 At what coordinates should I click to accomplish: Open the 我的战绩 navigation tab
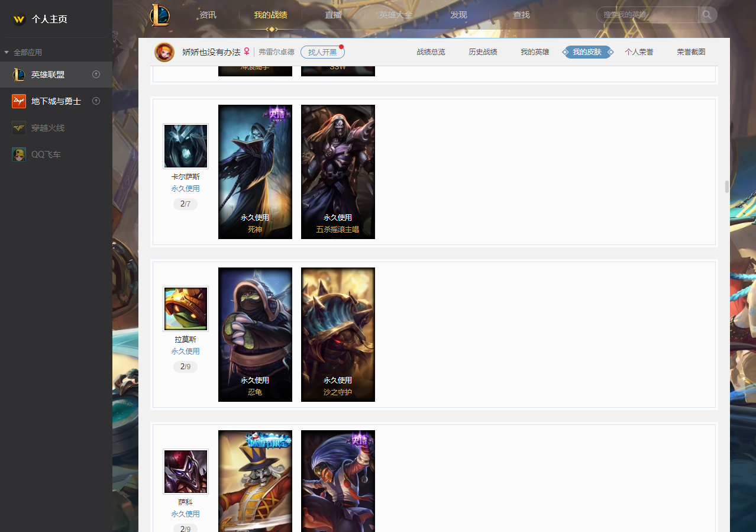(270, 15)
